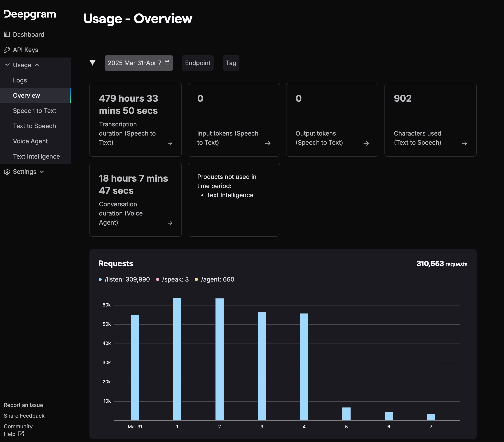
Task: Open the Logs menu item
Action: [x=20, y=80]
